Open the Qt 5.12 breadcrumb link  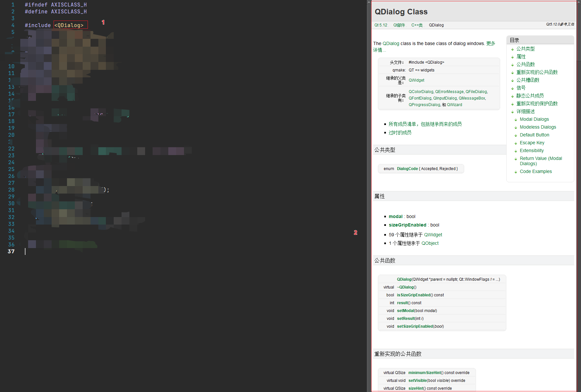[x=381, y=25]
